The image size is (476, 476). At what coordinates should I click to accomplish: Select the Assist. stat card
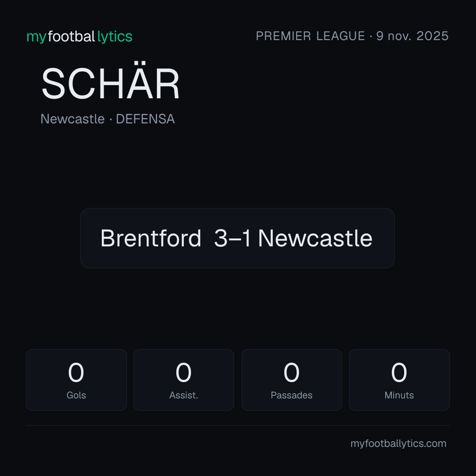(184, 380)
